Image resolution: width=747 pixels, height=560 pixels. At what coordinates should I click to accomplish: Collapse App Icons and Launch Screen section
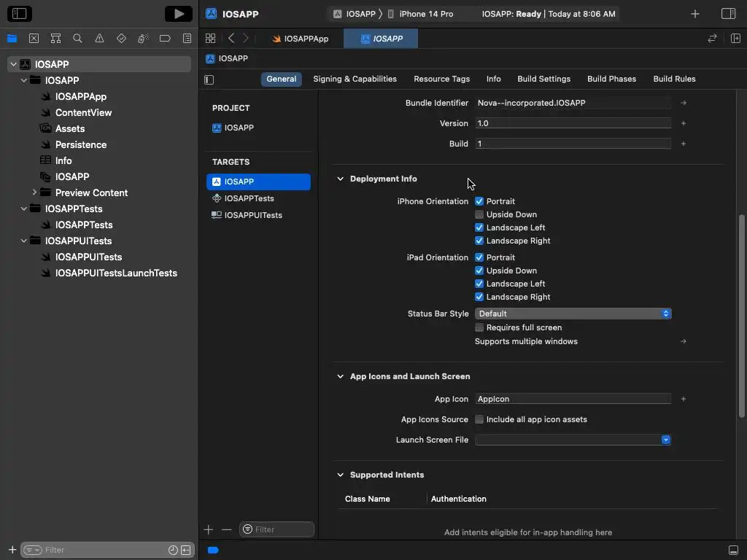click(x=340, y=377)
